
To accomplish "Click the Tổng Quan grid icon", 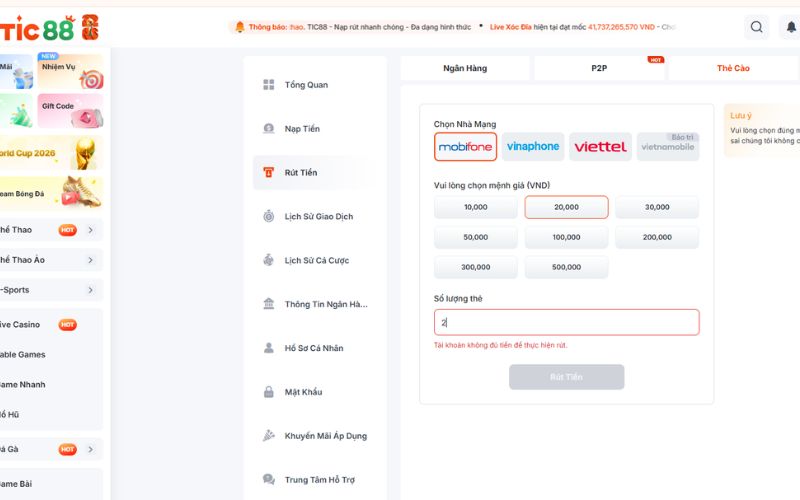I will point(269,85).
